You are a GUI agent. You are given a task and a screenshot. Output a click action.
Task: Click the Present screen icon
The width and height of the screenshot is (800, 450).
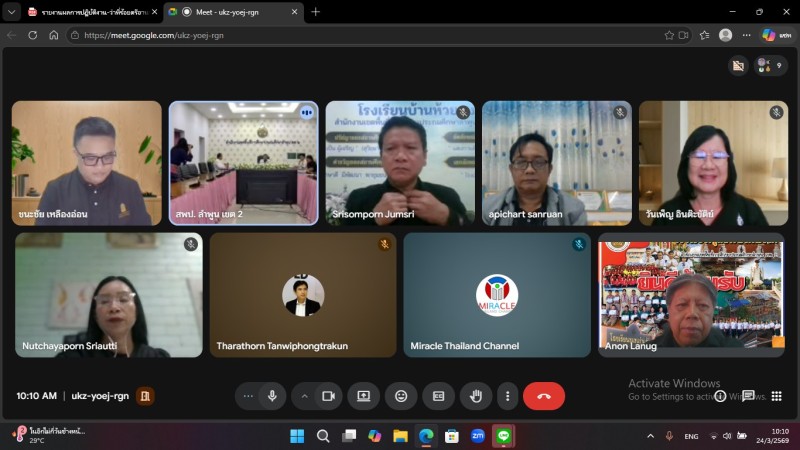click(363, 396)
